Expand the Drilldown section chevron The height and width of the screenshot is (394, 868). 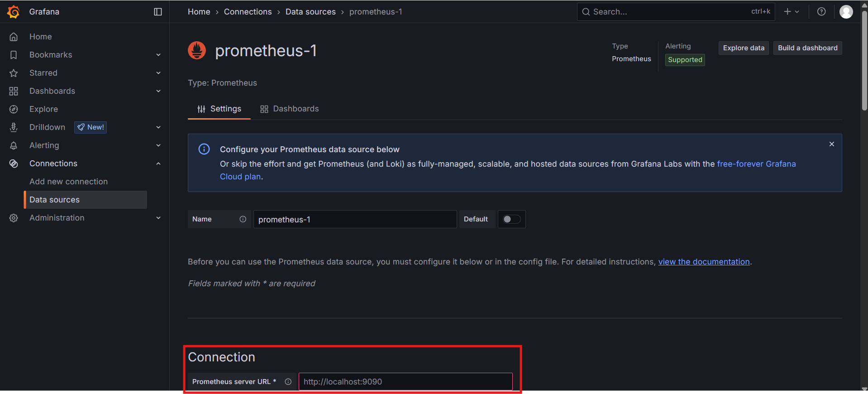[158, 127]
